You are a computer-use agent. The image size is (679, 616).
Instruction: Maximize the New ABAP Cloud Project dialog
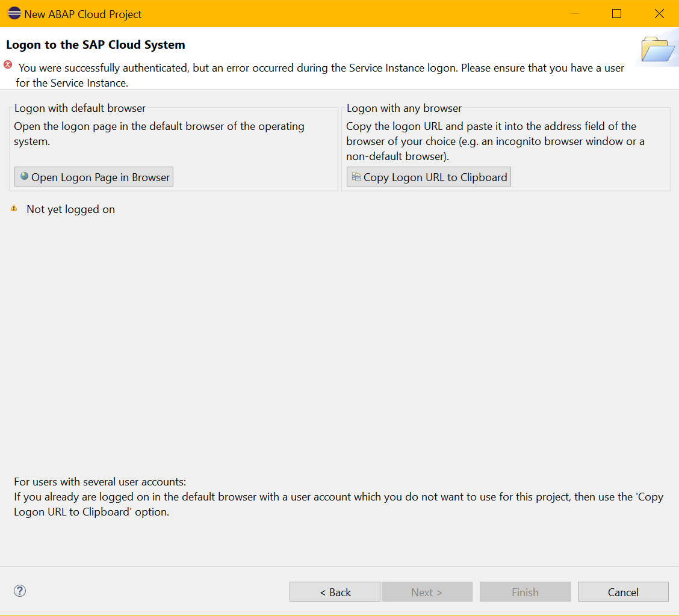[616, 13]
